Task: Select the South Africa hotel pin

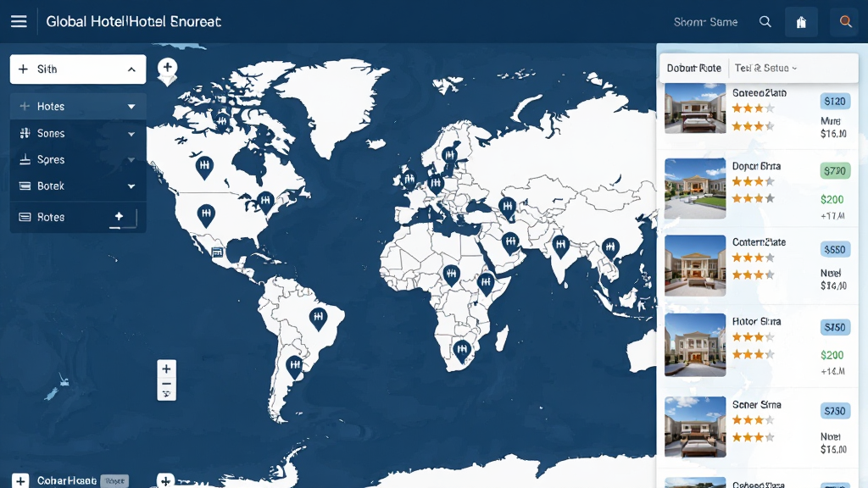Action: tap(462, 351)
